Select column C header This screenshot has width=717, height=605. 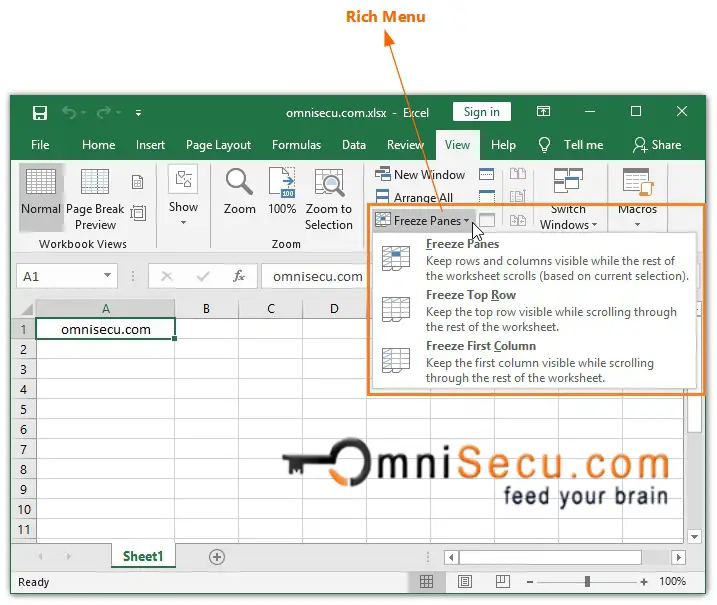[x=271, y=308]
